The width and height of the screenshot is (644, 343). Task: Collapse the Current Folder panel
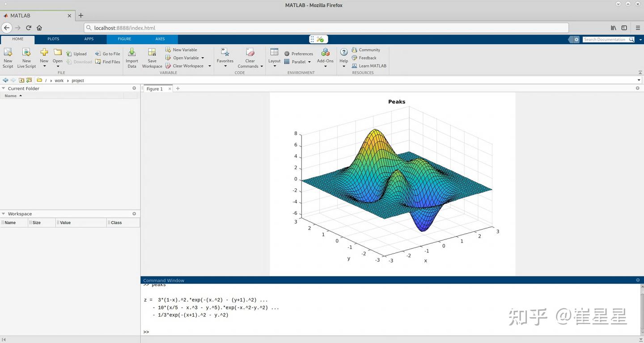pyautogui.click(x=4, y=88)
